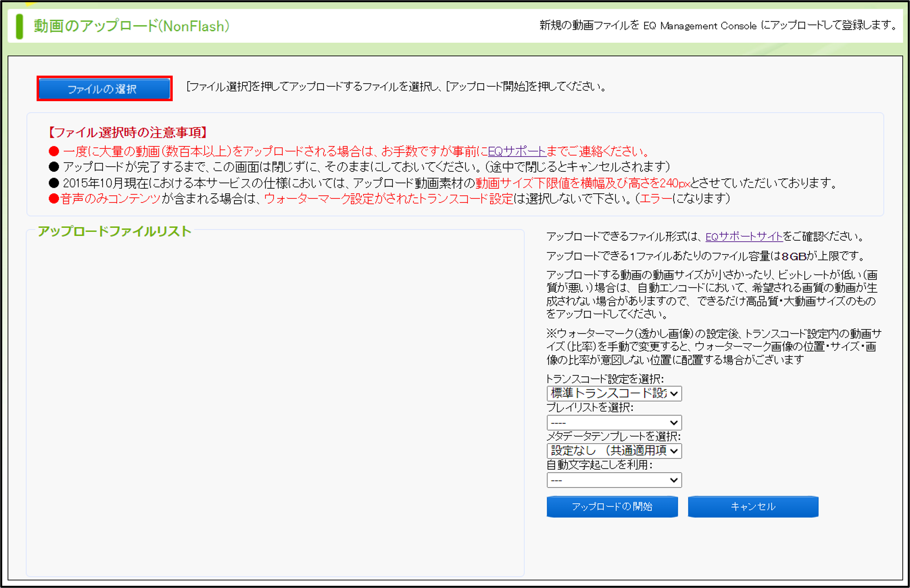Open the 自動文字起こしを利用 dropdown

tap(614, 480)
